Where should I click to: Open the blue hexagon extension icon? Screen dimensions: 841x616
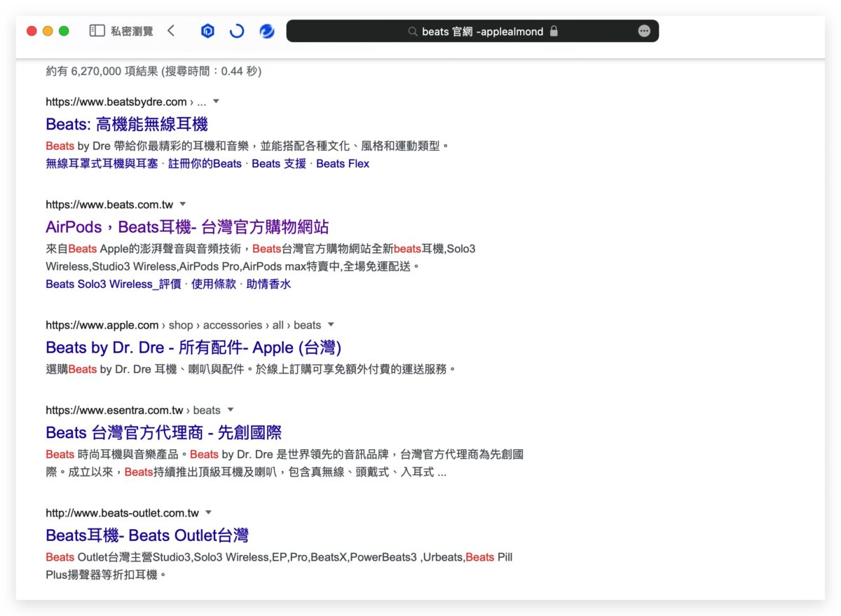pos(207,31)
